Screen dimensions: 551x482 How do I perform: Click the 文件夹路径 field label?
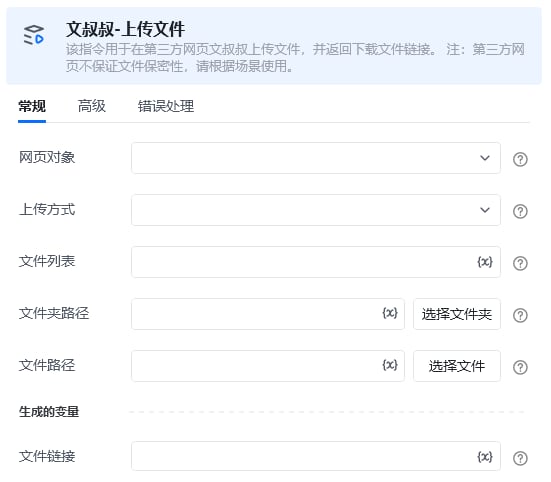coord(54,313)
